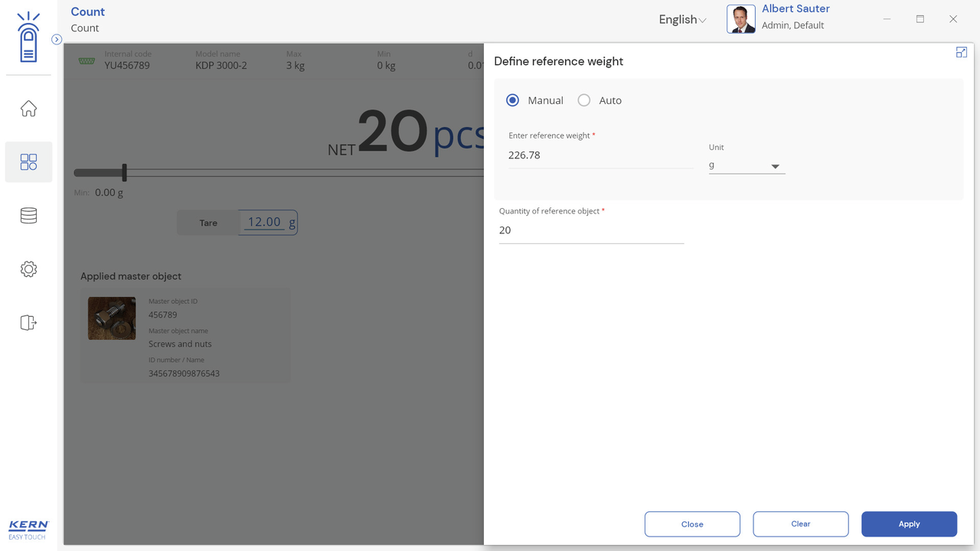Click the green scale status icon

(x=87, y=60)
